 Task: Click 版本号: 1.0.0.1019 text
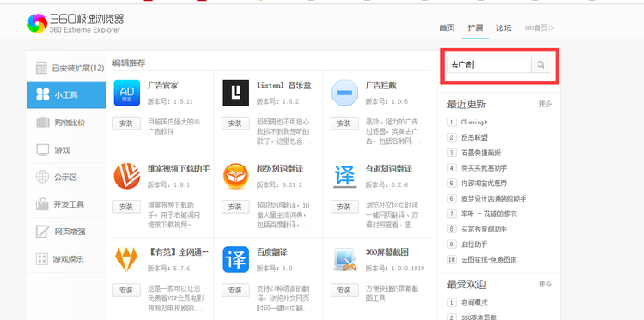[395, 269]
